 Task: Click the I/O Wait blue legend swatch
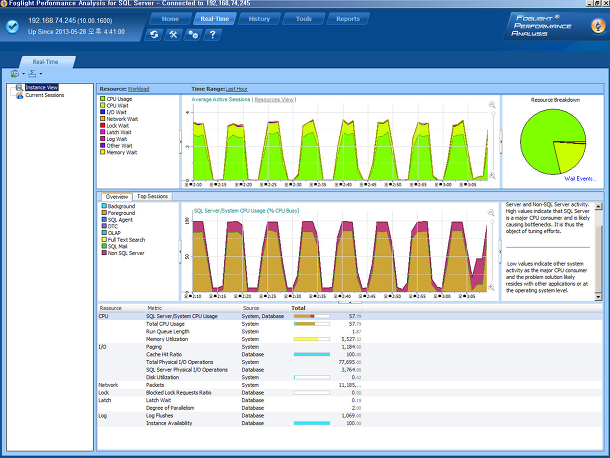pyautogui.click(x=103, y=112)
